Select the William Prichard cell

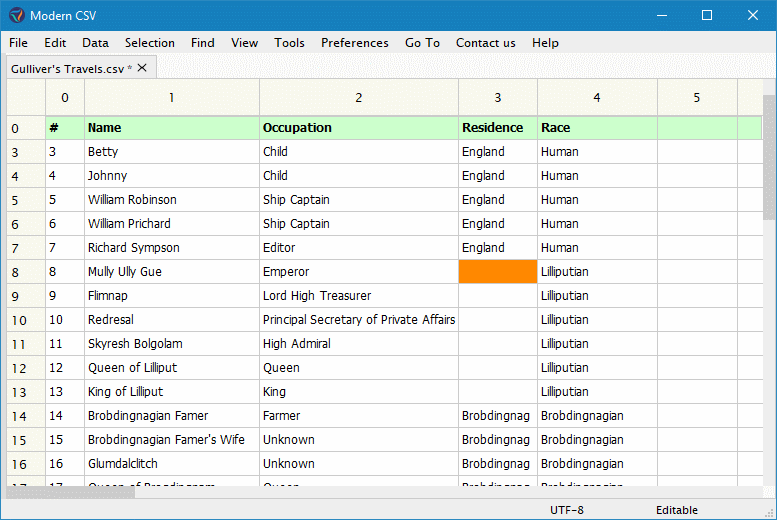point(171,224)
